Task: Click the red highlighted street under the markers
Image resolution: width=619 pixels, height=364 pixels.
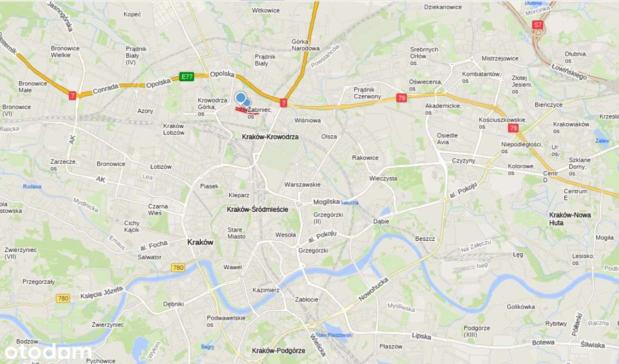Action: [x=247, y=111]
